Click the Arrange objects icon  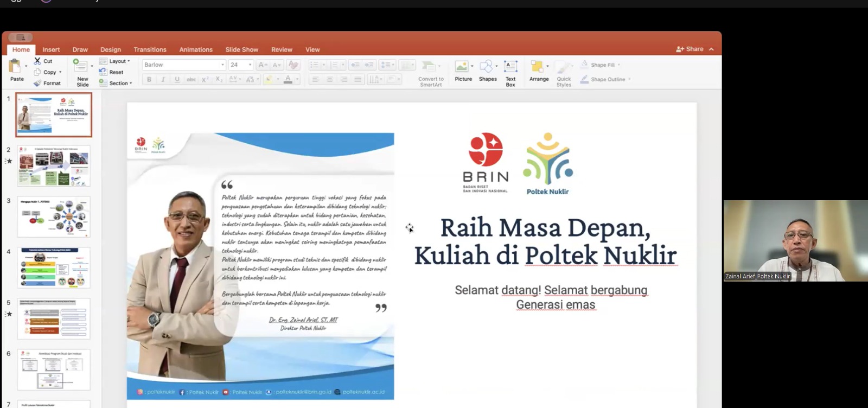click(x=538, y=67)
